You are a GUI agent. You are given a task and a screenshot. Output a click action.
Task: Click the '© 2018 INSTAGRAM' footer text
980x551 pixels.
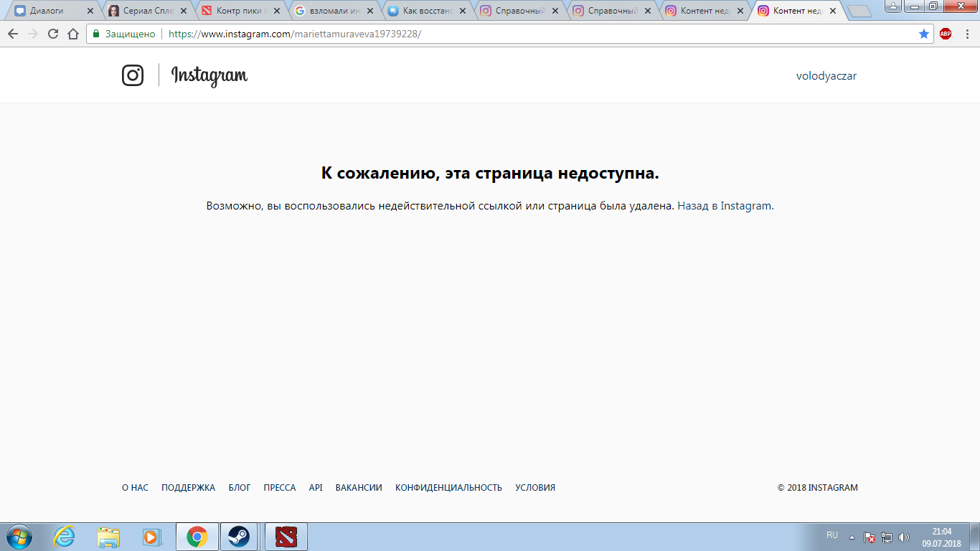[818, 488]
